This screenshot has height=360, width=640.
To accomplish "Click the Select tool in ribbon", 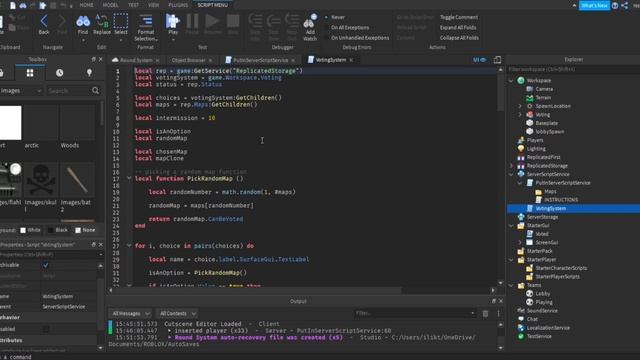I will pyautogui.click(x=121, y=24).
